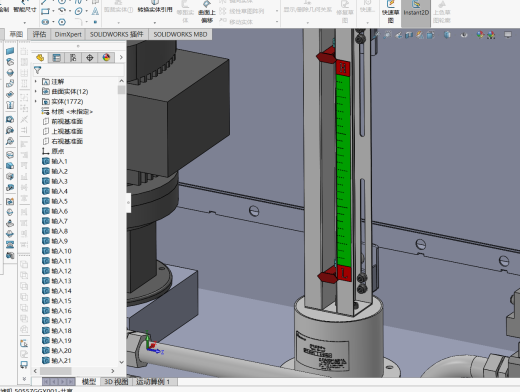Open the FeatureManager design tree tab

tap(40, 58)
